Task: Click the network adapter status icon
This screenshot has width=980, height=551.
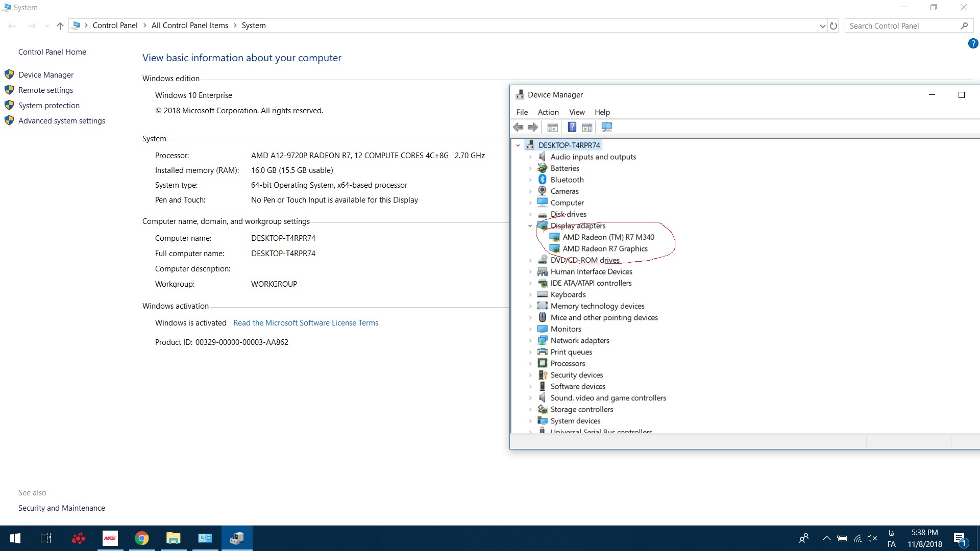Action: coord(859,538)
